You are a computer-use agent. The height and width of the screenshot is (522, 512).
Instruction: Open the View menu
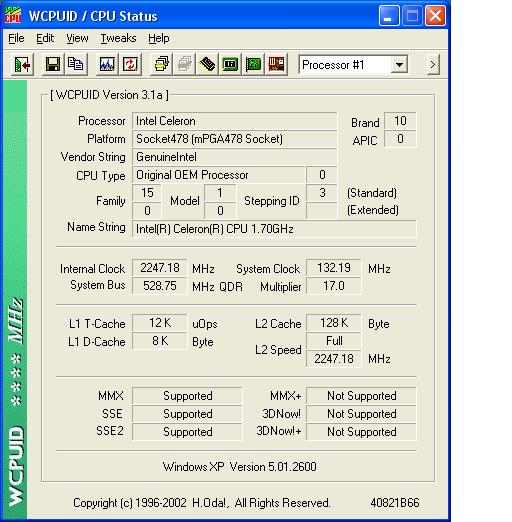(77, 39)
